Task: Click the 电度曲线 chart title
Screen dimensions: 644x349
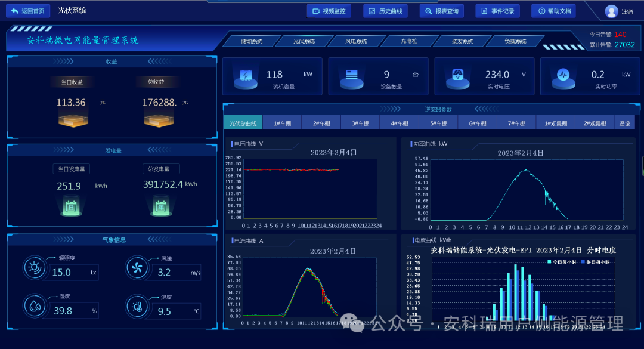Action: (433, 240)
